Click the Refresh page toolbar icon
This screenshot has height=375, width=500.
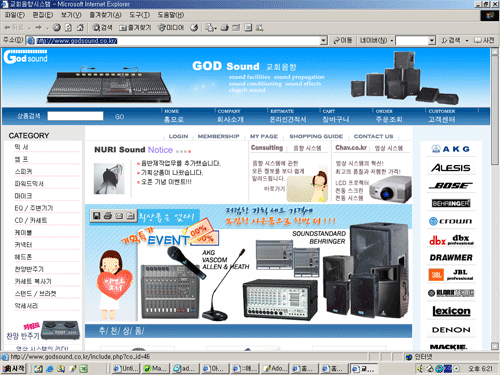click(x=68, y=28)
